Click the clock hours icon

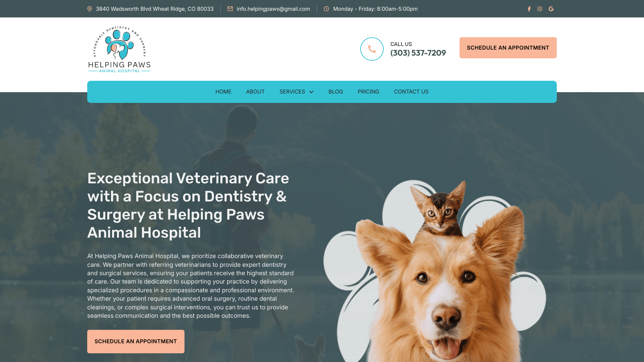coord(326,9)
